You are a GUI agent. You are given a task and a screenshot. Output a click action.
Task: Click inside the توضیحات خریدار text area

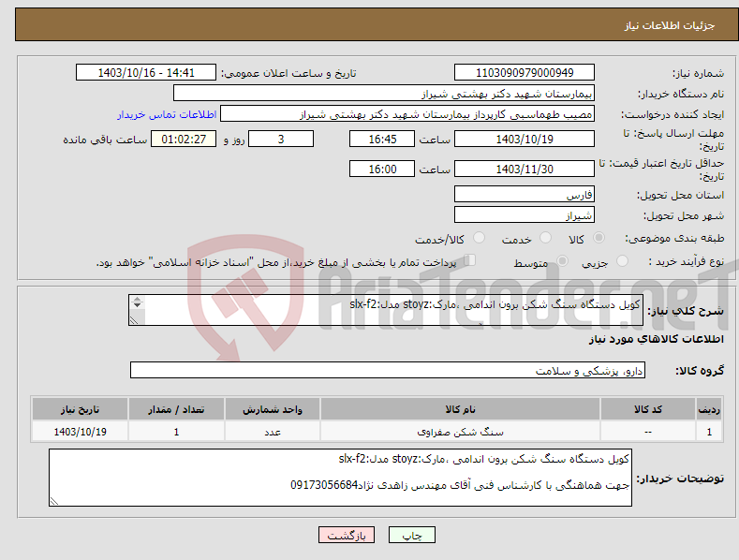tap(340, 478)
